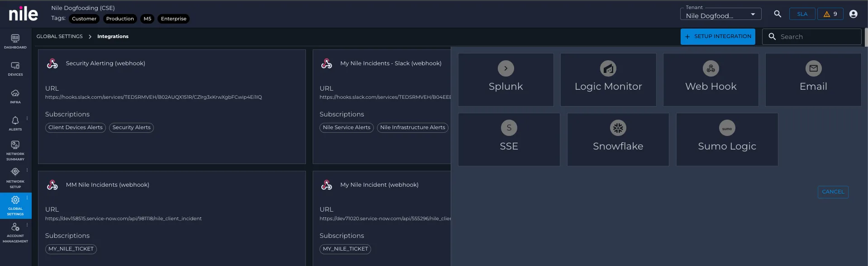Select the Client Devices Alerts subscription chip

pos(76,128)
